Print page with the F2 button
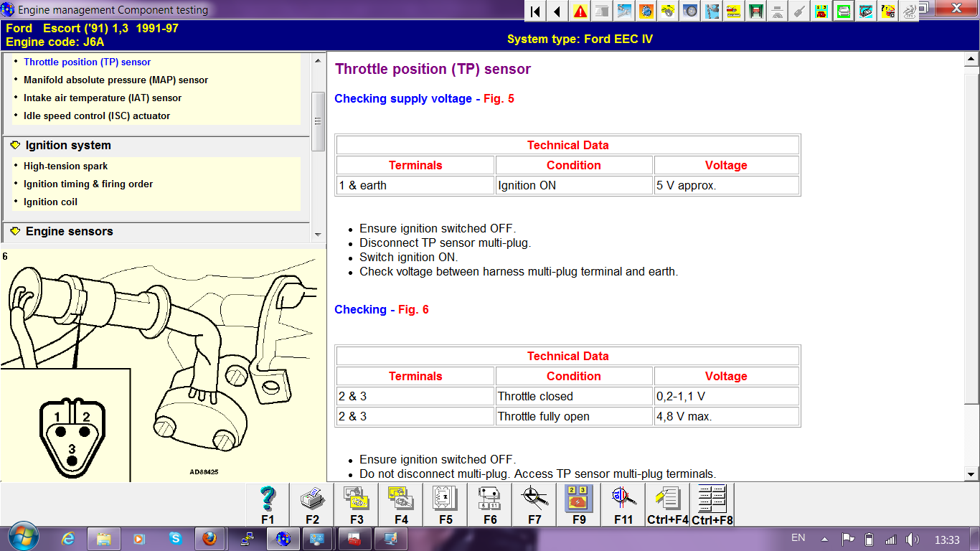This screenshot has height=551, width=980. click(312, 505)
